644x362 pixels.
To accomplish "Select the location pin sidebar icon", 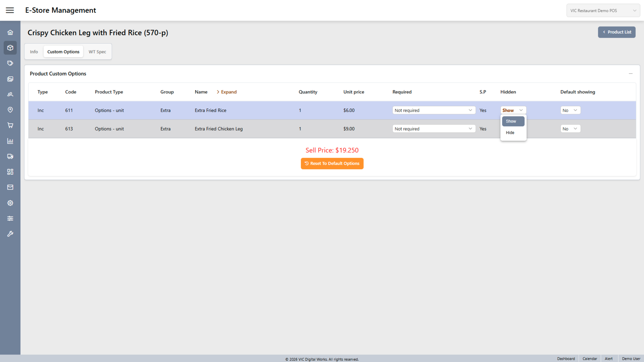I will tap(10, 110).
